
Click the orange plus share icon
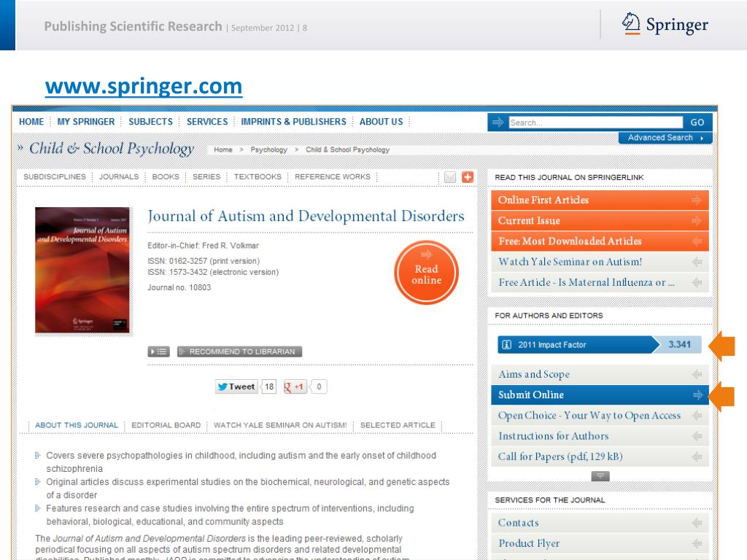(468, 177)
